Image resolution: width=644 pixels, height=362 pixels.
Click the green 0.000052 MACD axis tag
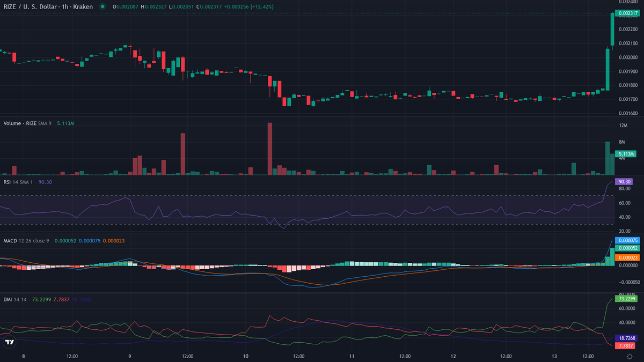tap(628, 248)
